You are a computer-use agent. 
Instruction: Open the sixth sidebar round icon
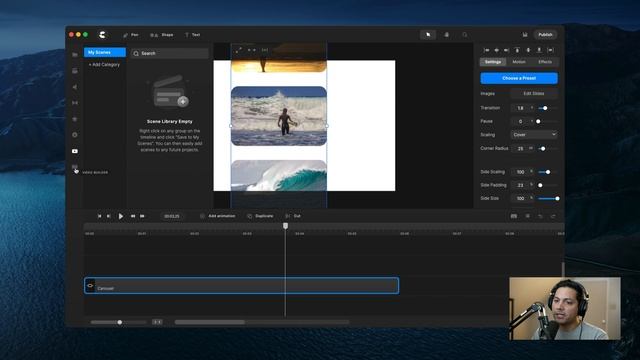[75, 135]
